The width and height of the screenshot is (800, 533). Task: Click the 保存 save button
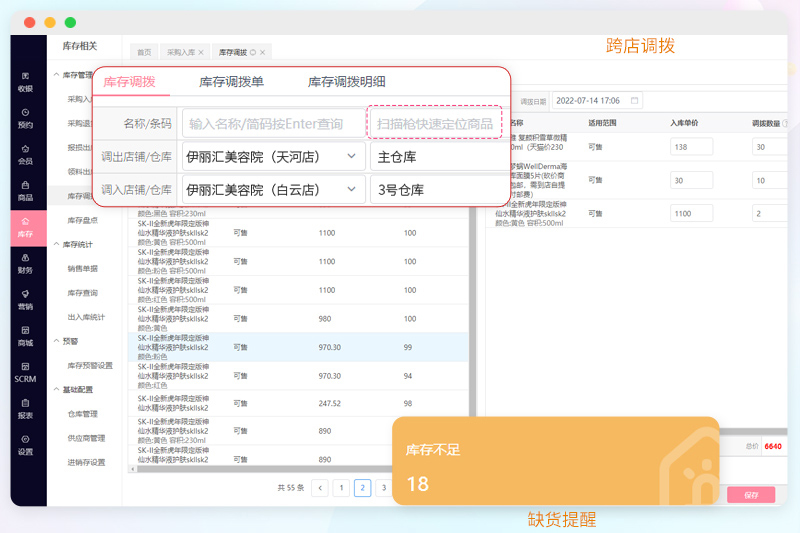(750, 495)
